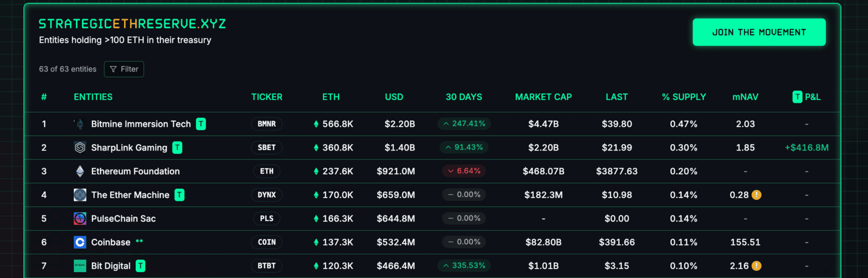Viewport: 868px width, 278px height.
Task: Click the double asterisk next to Coinbase
Action: coord(139,241)
